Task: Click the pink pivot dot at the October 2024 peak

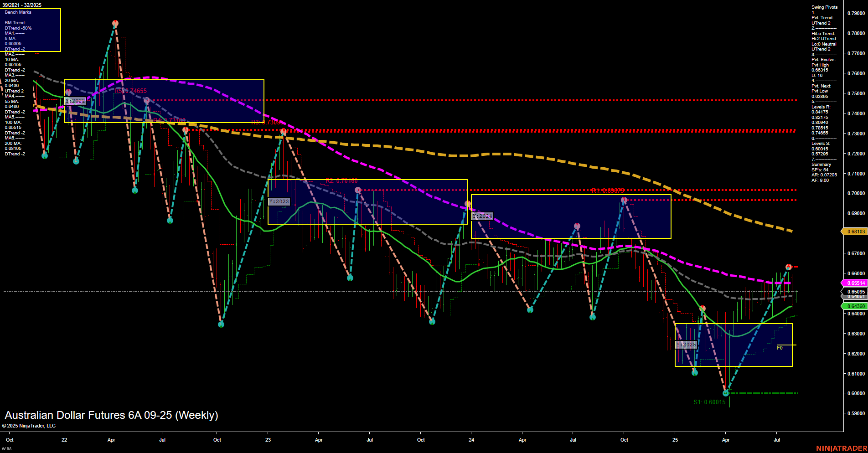Action: point(624,199)
